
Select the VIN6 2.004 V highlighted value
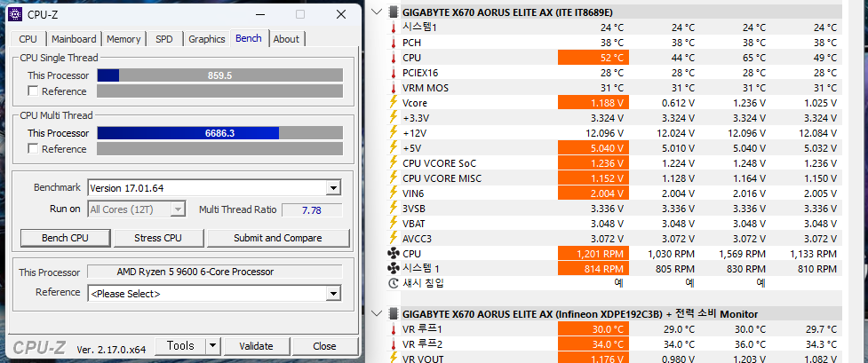click(x=593, y=193)
